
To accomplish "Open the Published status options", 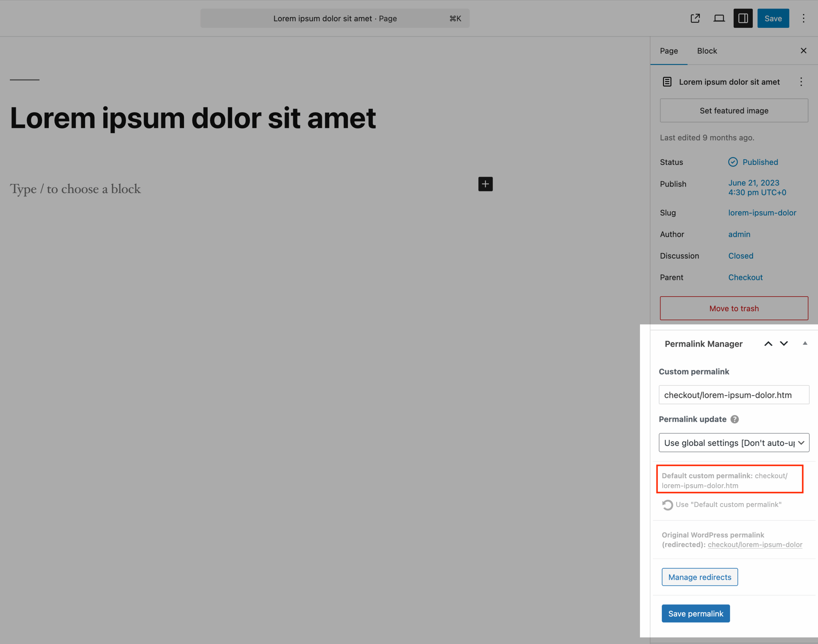I will pyautogui.click(x=760, y=162).
